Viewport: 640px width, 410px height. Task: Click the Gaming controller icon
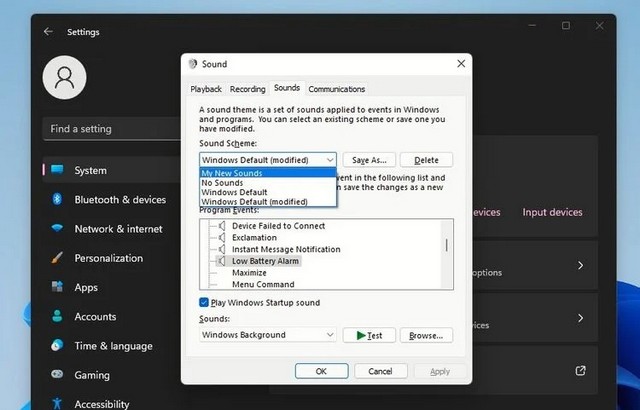57,375
